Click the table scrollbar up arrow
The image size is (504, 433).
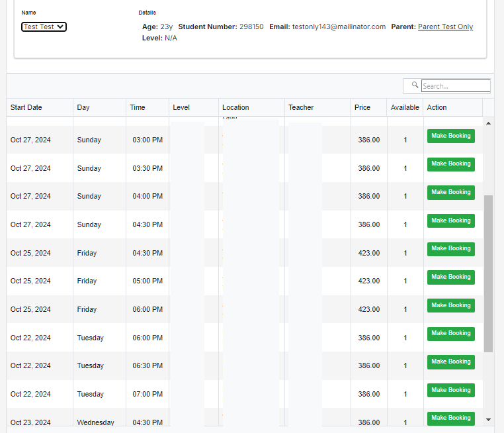pyautogui.click(x=488, y=123)
